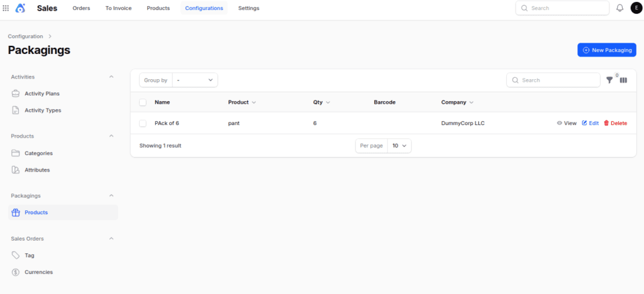Collapse the Packagings sidebar section
The width and height of the screenshot is (644, 294).
(111, 195)
